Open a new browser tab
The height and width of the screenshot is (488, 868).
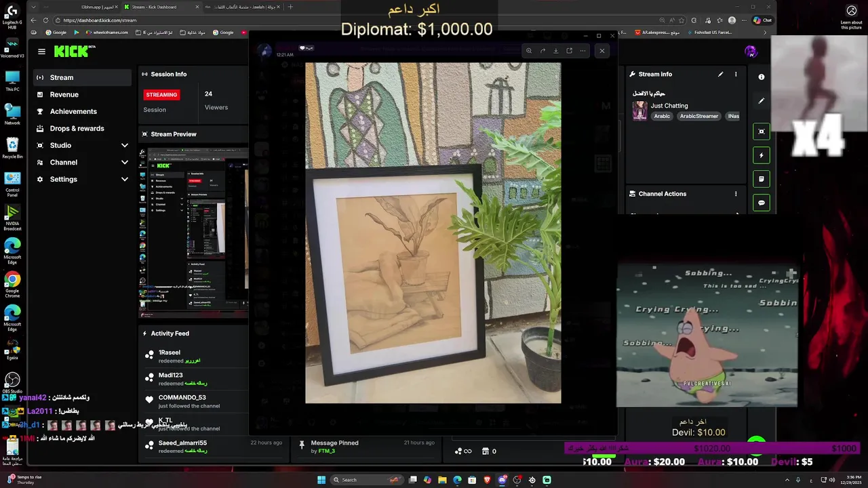pyautogui.click(x=290, y=7)
